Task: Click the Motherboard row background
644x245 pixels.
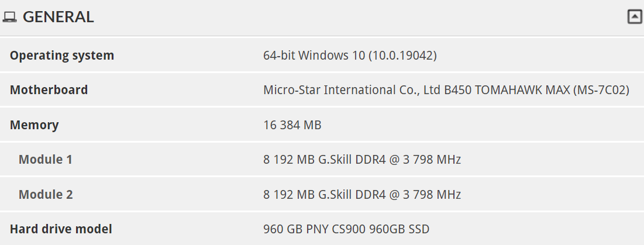Action: (x=322, y=90)
